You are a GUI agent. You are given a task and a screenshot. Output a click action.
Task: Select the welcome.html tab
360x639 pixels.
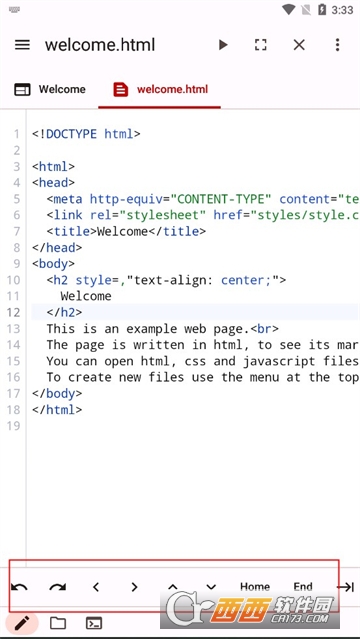coord(160,89)
